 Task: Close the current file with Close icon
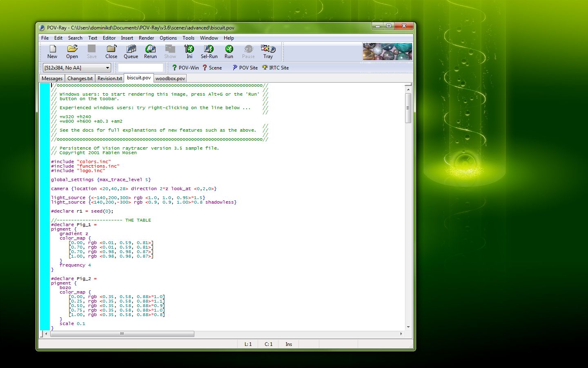pos(111,52)
